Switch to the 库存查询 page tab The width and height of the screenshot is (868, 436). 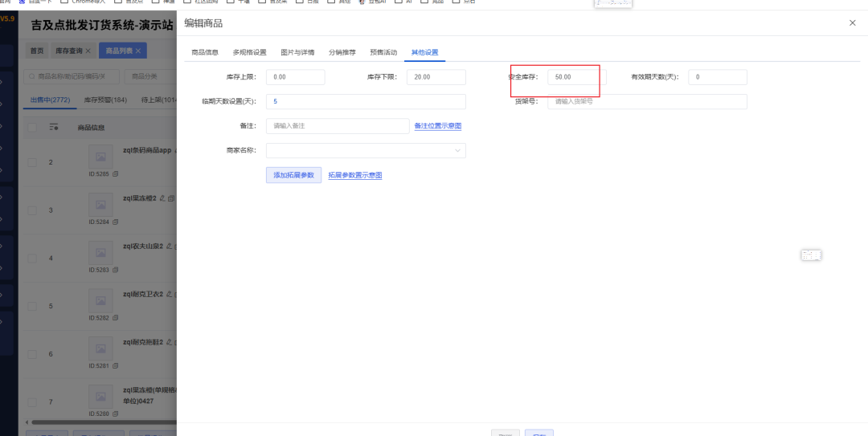click(68, 51)
